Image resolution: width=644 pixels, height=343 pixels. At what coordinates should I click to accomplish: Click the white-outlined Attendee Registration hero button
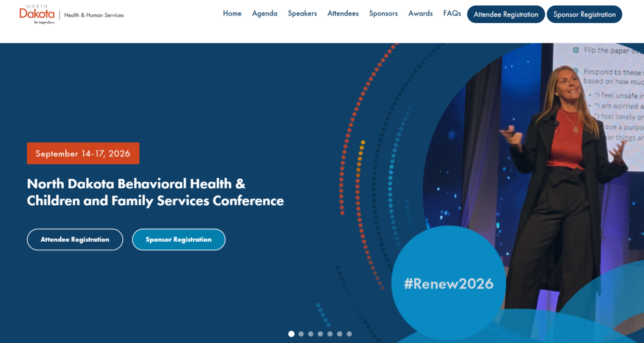pyautogui.click(x=75, y=239)
